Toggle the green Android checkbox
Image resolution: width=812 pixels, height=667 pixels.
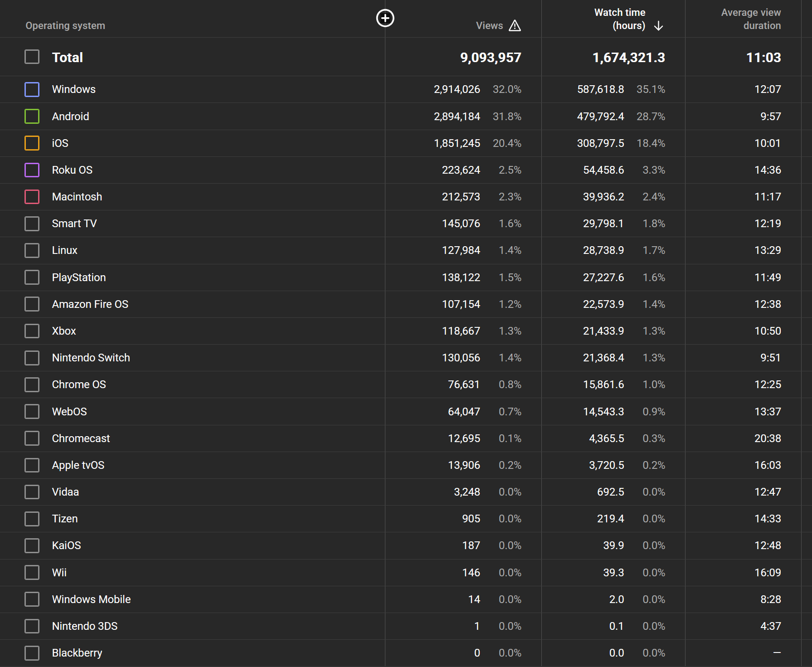[x=32, y=117]
